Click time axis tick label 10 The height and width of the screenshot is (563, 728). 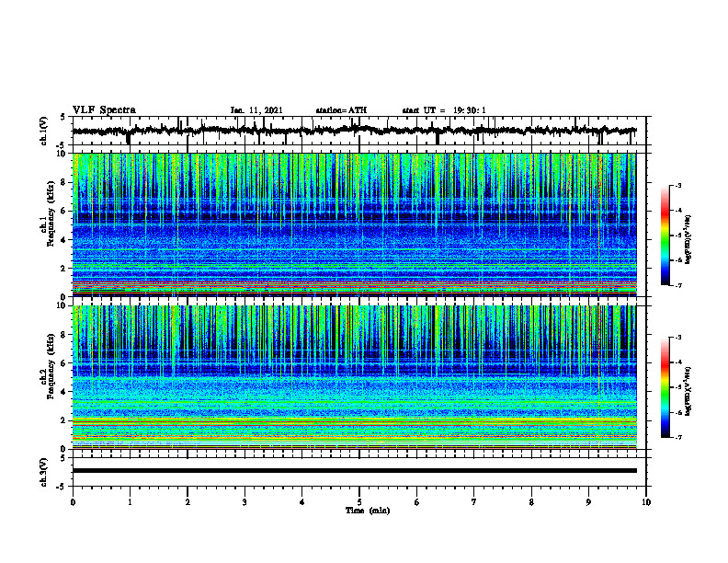point(646,502)
